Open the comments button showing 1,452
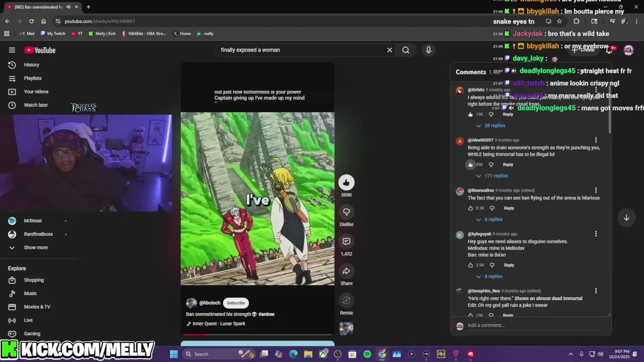 click(346, 242)
